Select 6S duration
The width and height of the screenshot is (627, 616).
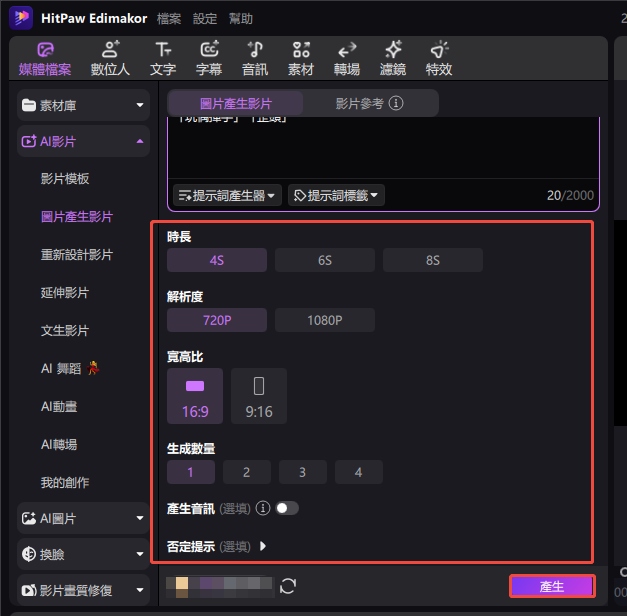(325, 260)
